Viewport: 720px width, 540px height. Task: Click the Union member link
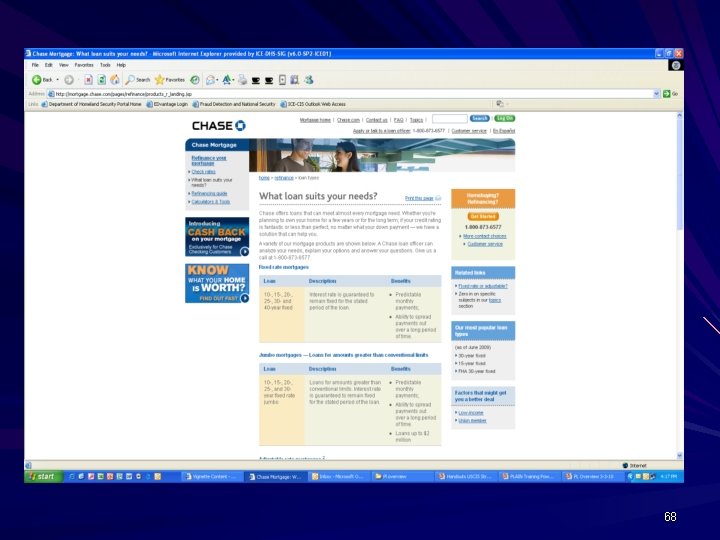[472, 421]
